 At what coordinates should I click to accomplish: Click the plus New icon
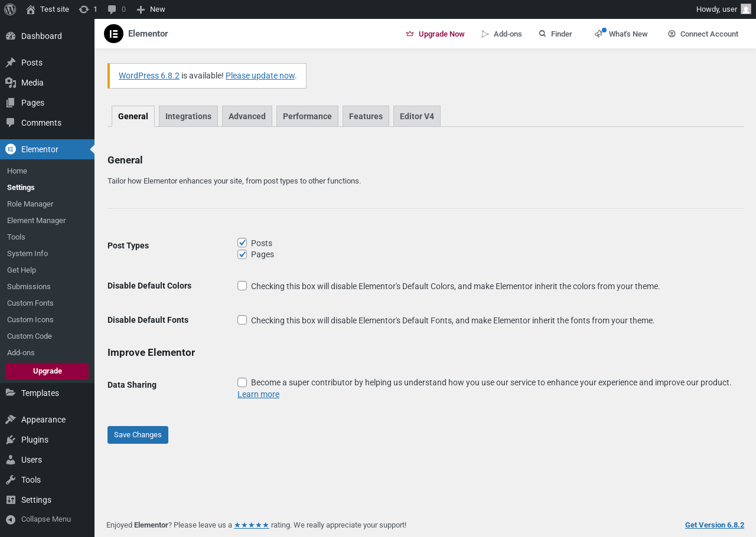click(x=141, y=9)
